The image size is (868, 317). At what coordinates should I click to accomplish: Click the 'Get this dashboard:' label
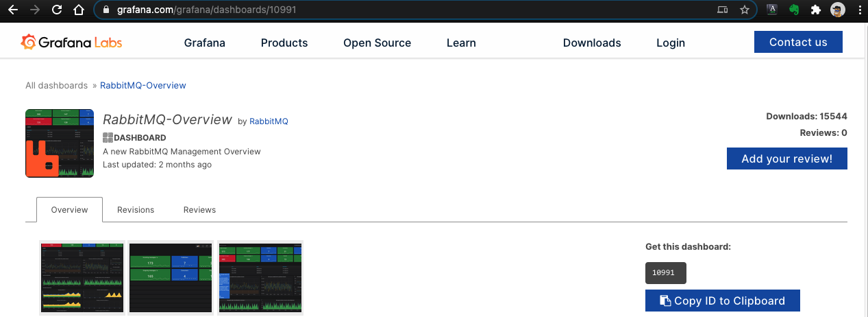click(689, 247)
